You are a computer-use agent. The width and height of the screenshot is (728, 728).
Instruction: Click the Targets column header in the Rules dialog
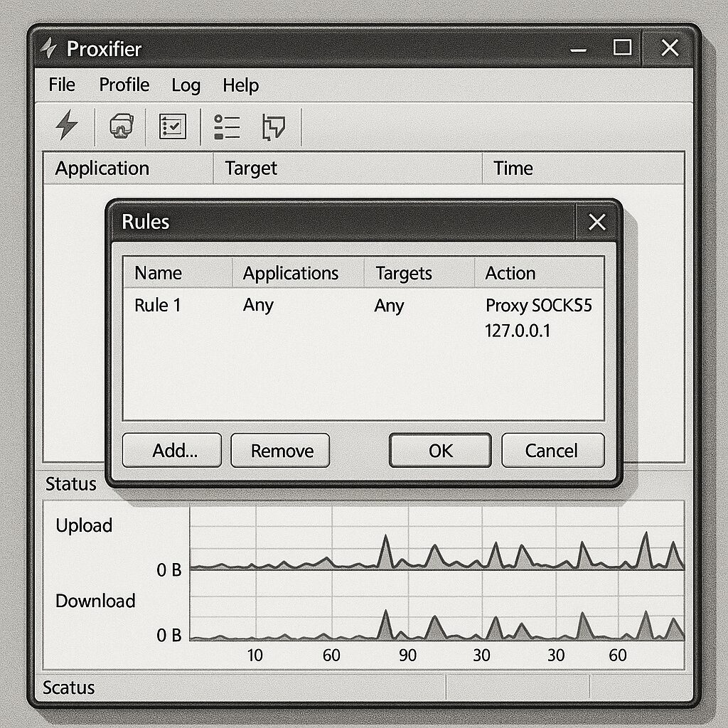pos(419,273)
